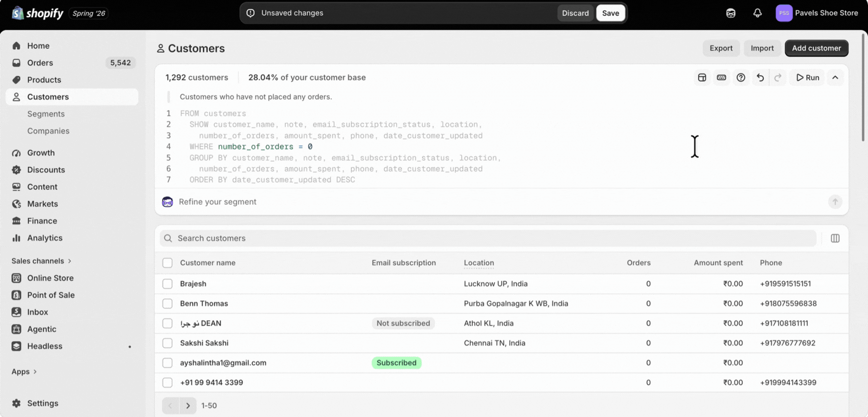Click the Orders icon in sidebar
This screenshot has width=868, height=417.
point(16,63)
